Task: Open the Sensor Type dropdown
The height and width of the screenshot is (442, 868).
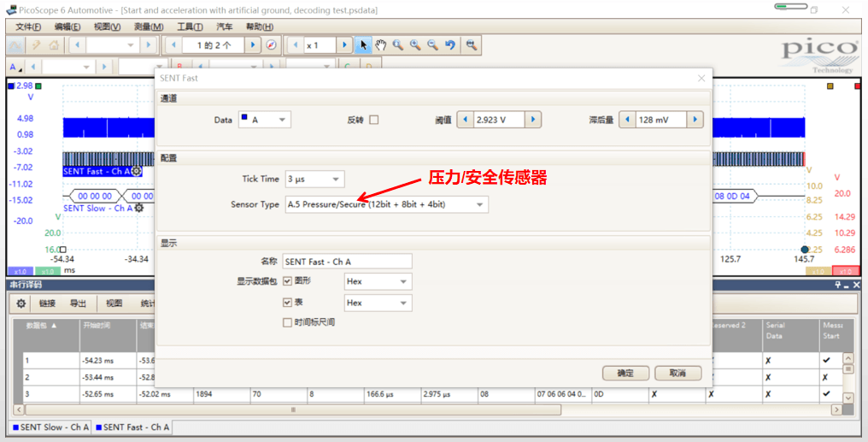Action: tap(387, 204)
